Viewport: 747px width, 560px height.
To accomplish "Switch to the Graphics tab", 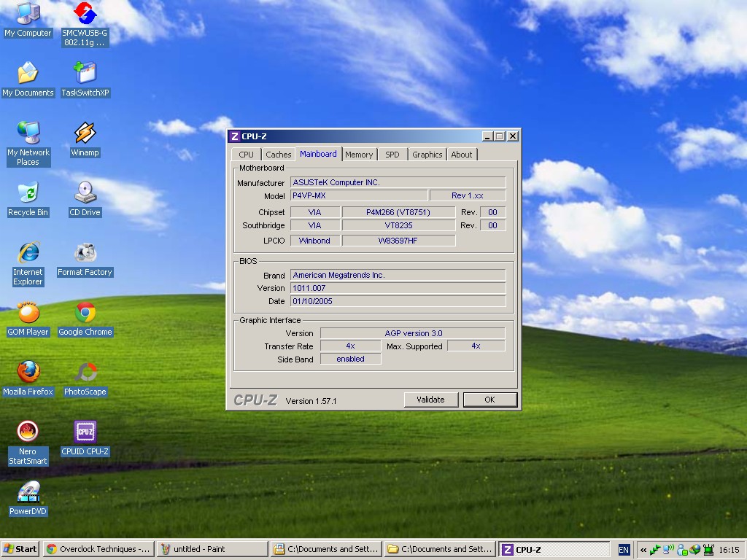I will tap(427, 155).
